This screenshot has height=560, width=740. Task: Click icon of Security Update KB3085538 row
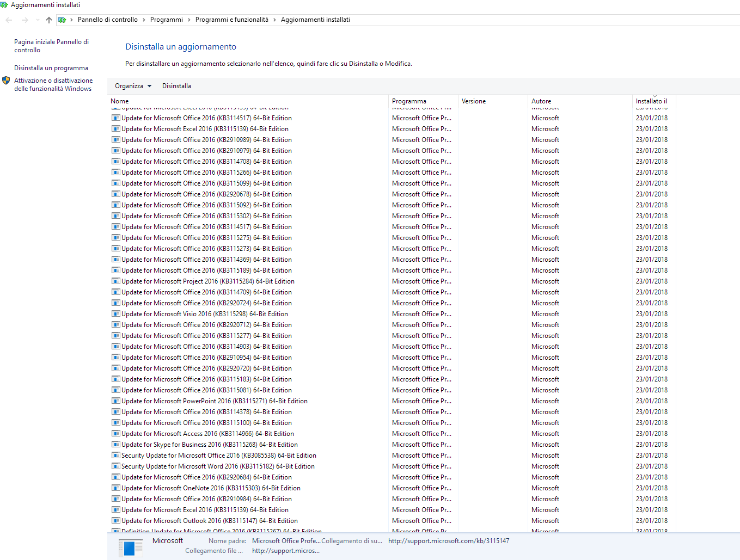tap(115, 456)
